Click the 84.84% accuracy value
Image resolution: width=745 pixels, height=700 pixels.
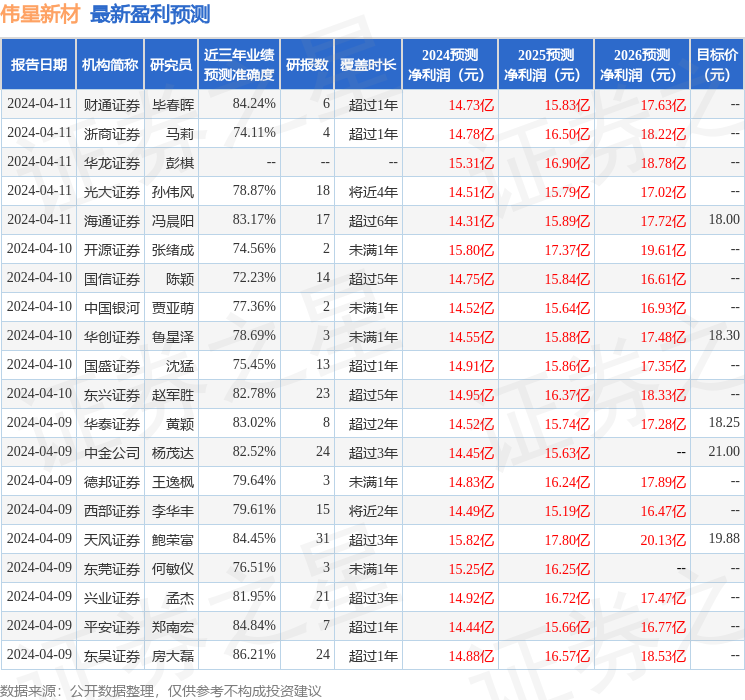[254, 625]
